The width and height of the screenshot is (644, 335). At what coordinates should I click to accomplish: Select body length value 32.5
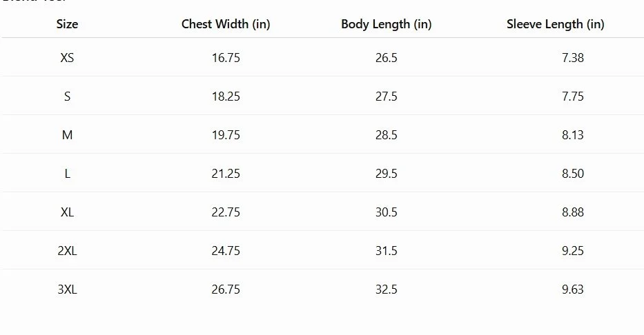pos(386,289)
